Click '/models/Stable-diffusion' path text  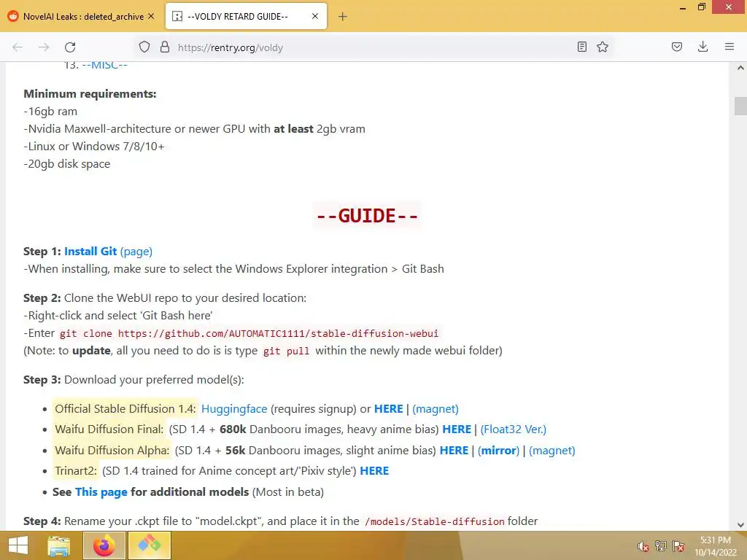(434, 522)
